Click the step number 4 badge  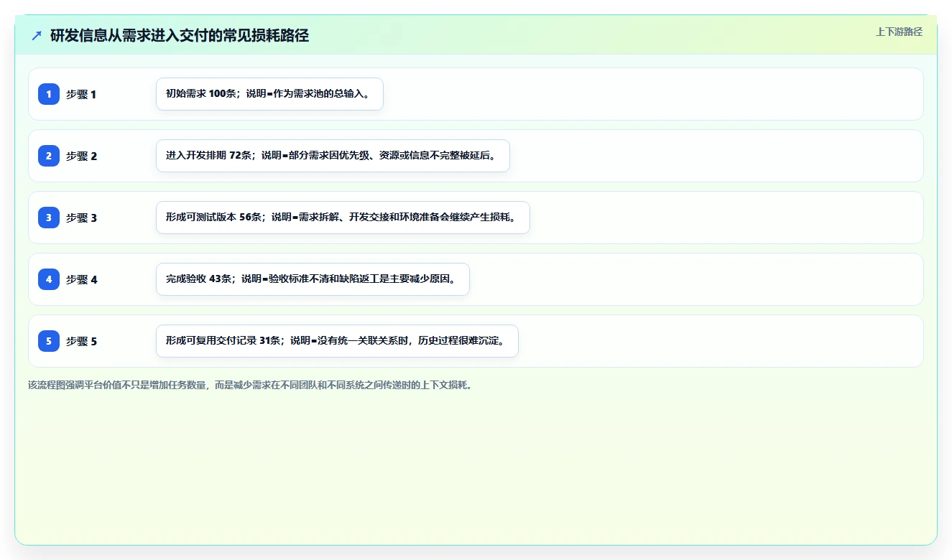pos(49,279)
